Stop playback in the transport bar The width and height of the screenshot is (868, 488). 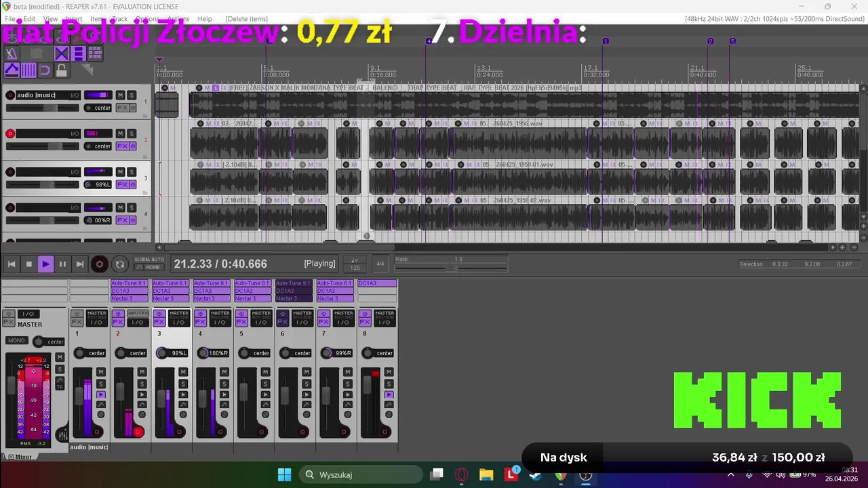coord(28,264)
